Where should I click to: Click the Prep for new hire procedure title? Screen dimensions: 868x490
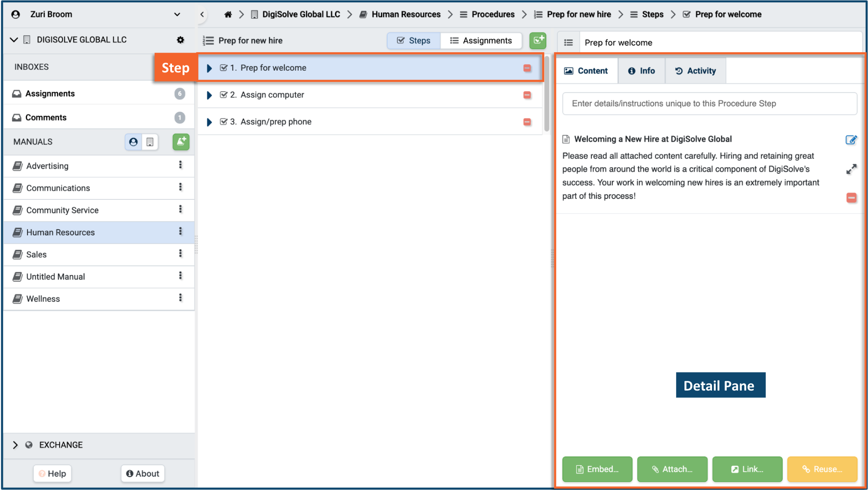[250, 41]
